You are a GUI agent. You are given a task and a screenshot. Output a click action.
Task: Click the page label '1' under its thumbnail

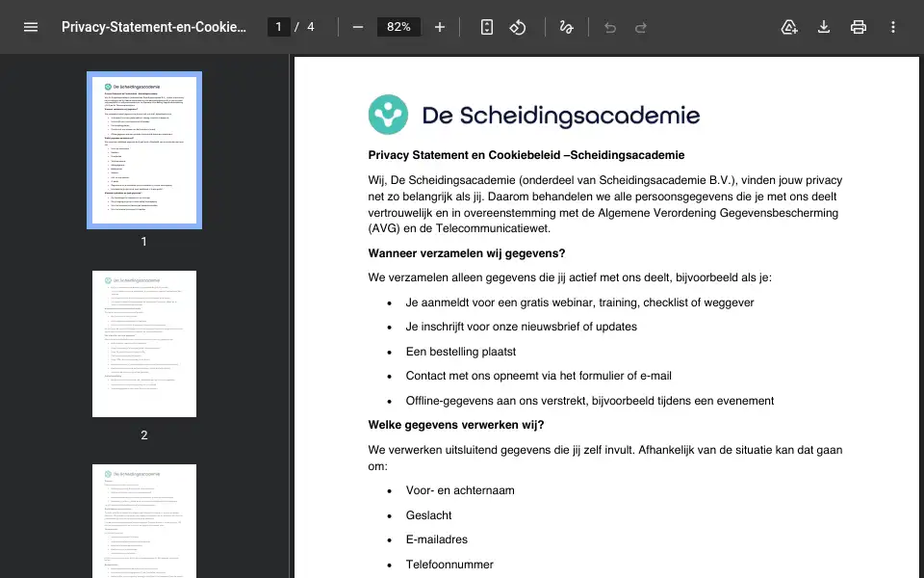[143, 242]
